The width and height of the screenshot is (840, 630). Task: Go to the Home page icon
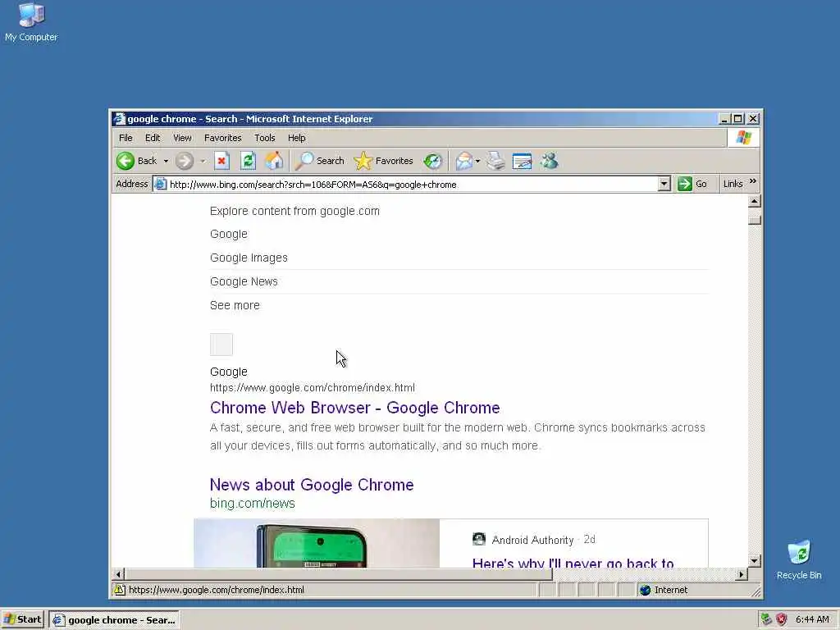coord(274,161)
